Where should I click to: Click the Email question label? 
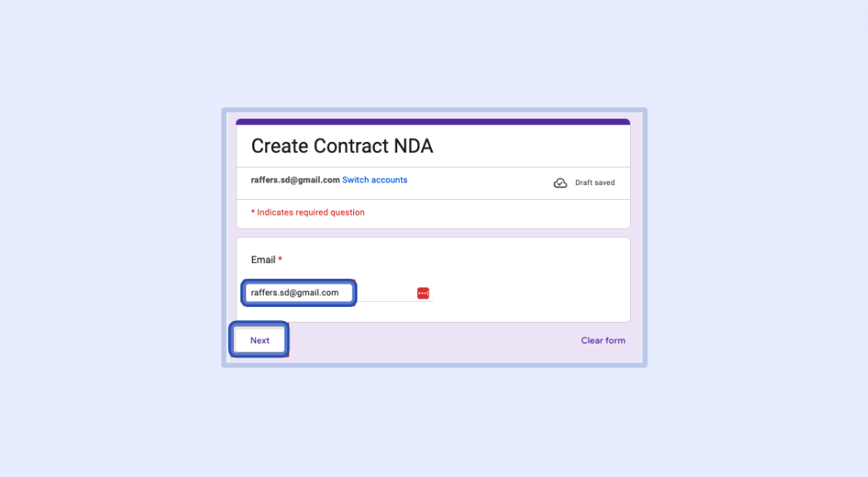(x=263, y=260)
